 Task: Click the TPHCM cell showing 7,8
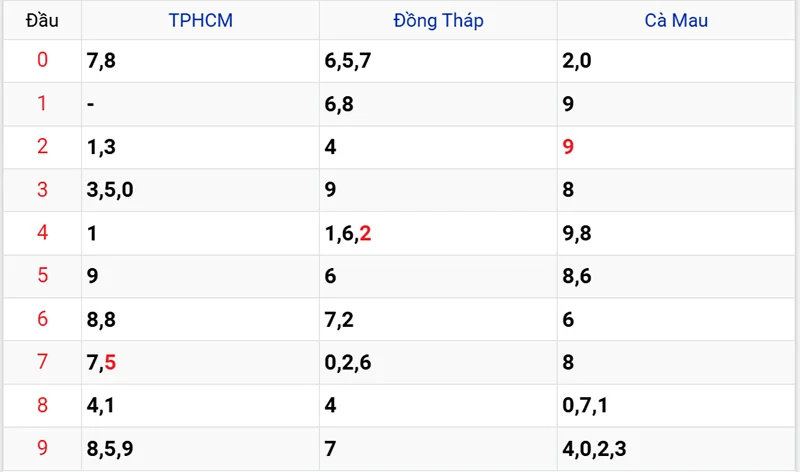(102, 61)
